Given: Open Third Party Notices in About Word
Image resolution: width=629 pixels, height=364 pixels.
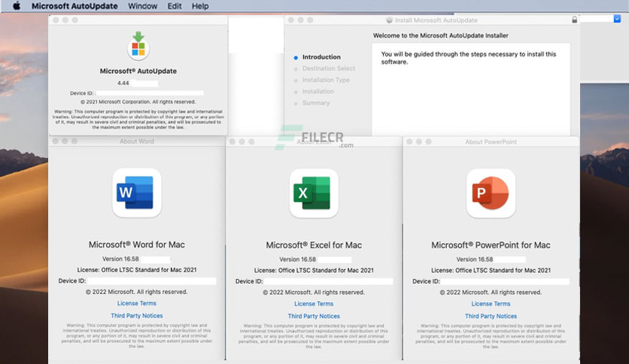Looking at the screenshot, I should coord(137,316).
